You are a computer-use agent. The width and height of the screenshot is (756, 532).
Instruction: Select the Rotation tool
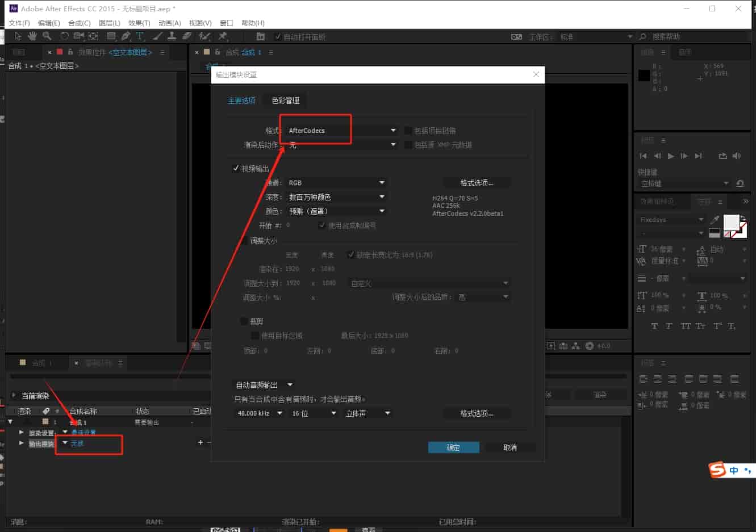(65, 36)
